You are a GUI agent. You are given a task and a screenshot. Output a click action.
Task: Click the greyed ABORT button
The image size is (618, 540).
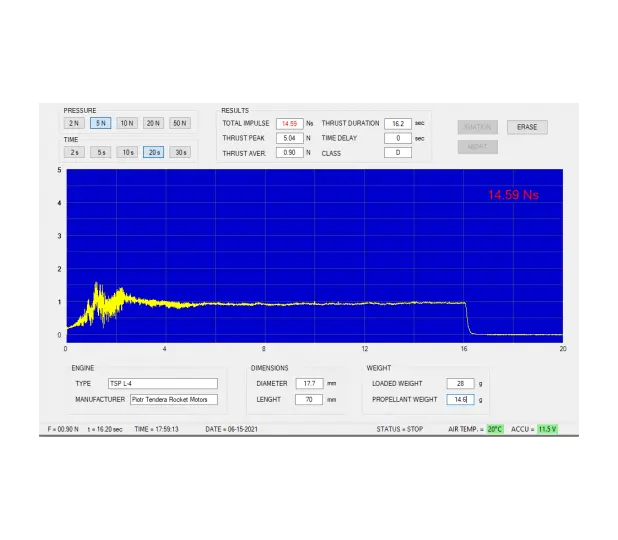478,147
